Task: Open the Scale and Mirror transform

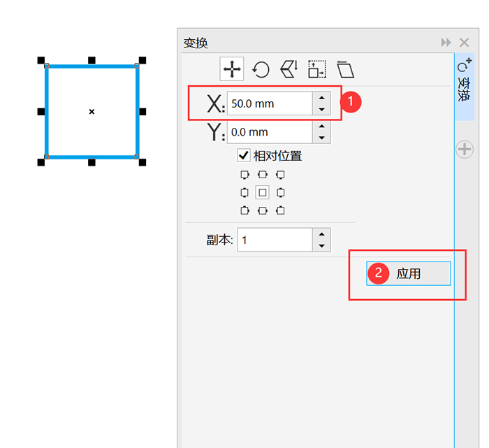Action: click(x=289, y=68)
